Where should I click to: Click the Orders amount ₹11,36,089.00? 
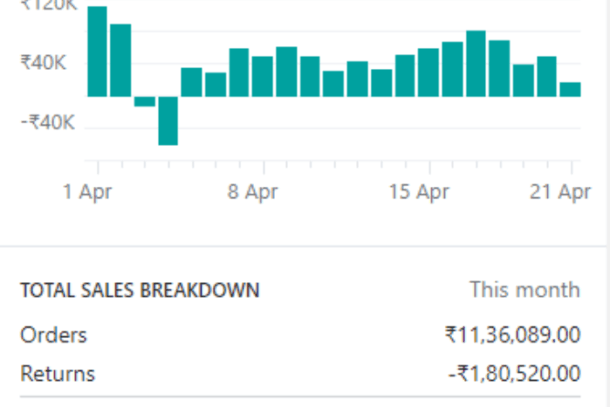point(513,335)
